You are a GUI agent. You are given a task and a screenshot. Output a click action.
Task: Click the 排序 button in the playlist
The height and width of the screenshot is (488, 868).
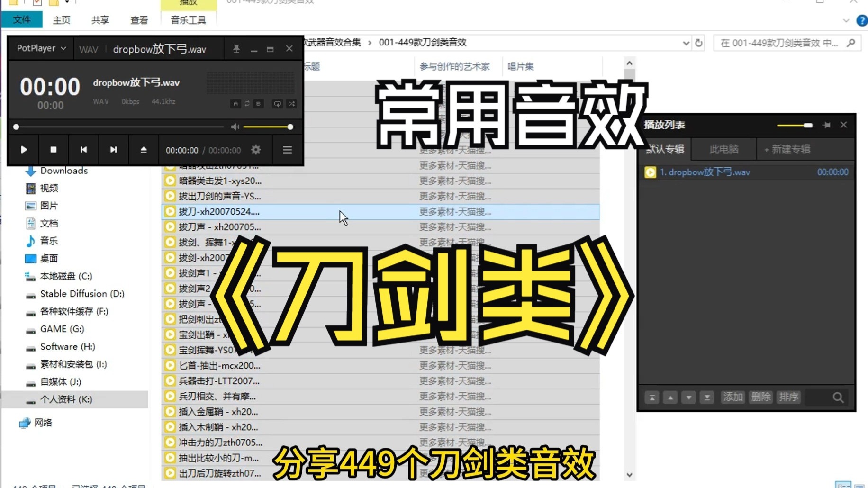click(x=789, y=397)
